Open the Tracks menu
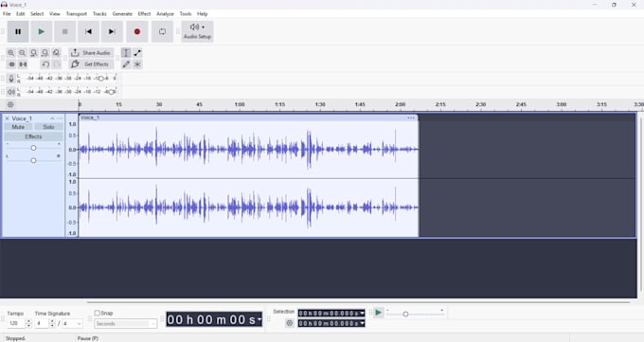The image size is (644, 342). (99, 14)
